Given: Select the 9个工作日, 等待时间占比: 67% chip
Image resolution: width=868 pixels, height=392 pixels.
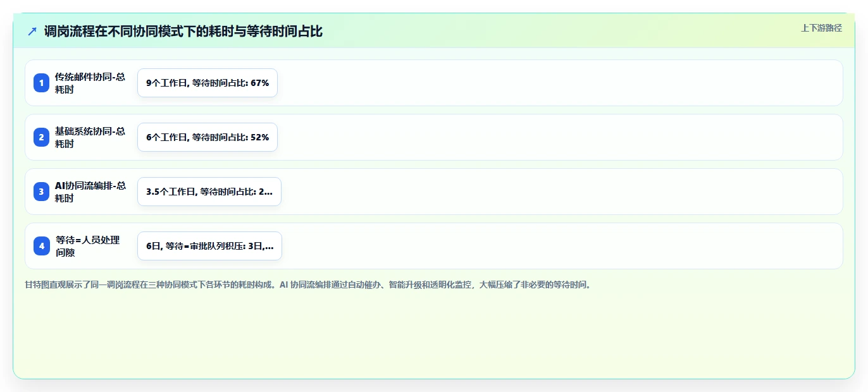Looking at the screenshot, I should pyautogui.click(x=208, y=83).
